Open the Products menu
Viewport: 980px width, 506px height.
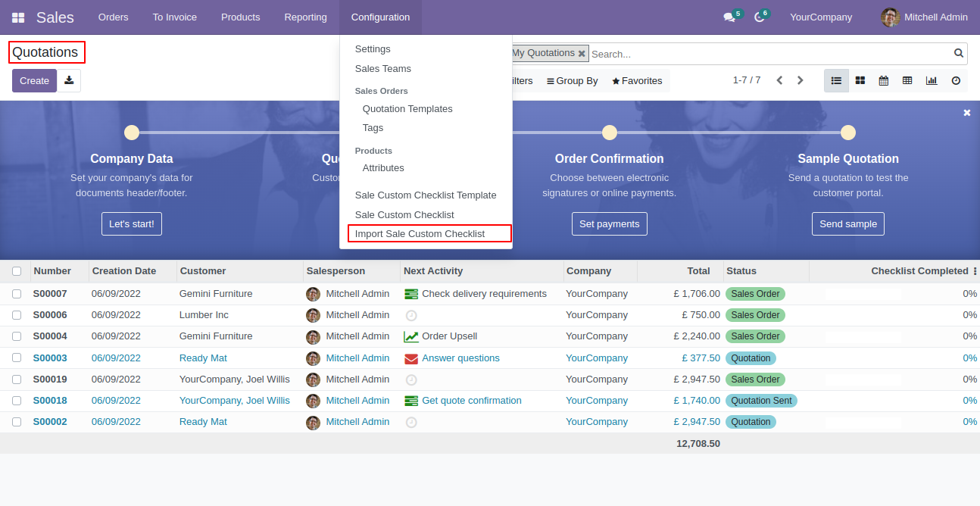241,17
